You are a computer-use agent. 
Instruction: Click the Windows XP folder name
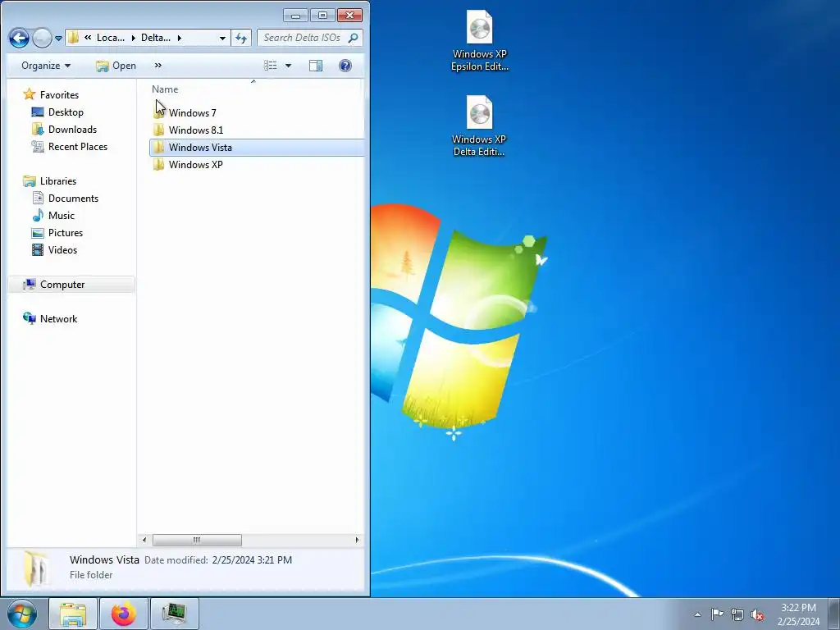click(x=195, y=164)
